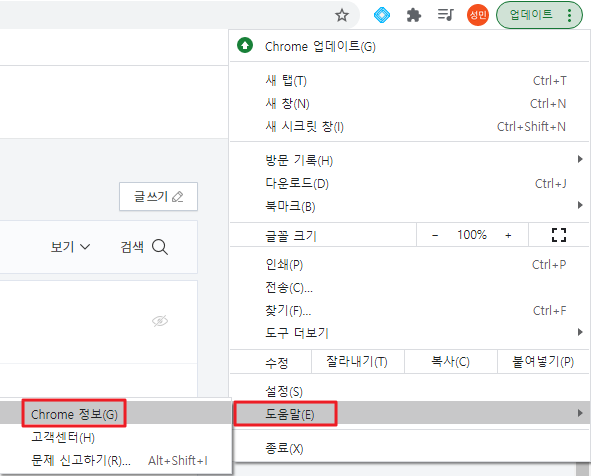Viewport: 591px width, 476px height.
Task: Click the three-dot menu in 업데이트 button
Action: coord(569,15)
